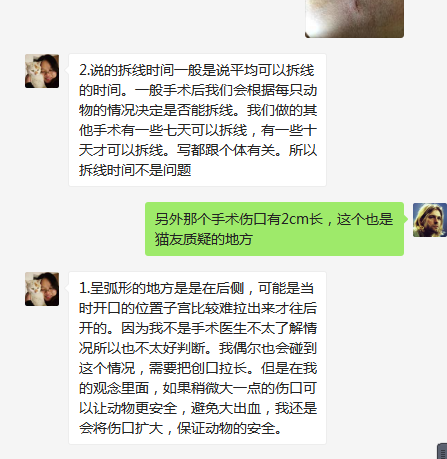Click the line 他手术有一些七天可以拆线
Viewport: 447px width, 459px height.
[163, 130]
